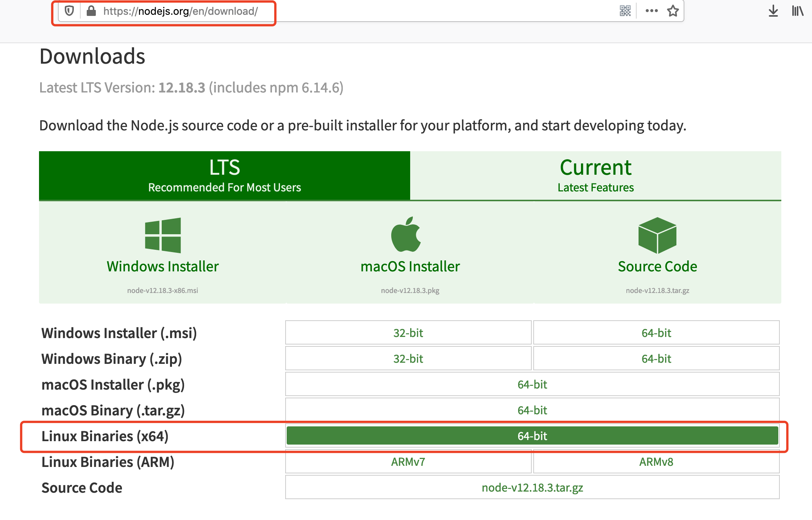This screenshot has height=520, width=812.
Task: Click the macOS Binary (.tar.gz) row label
Action: click(x=113, y=410)
